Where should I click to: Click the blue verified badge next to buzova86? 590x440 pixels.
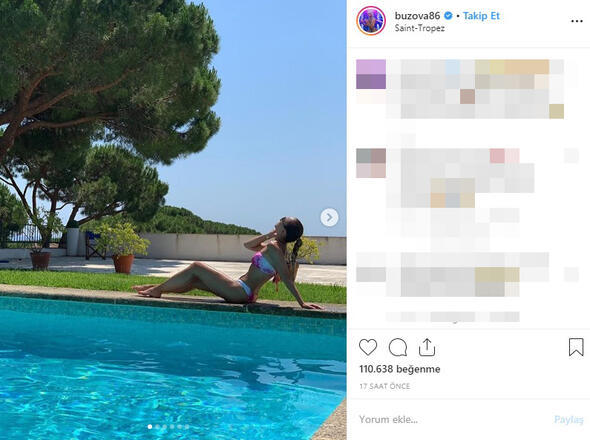point(448,16)
